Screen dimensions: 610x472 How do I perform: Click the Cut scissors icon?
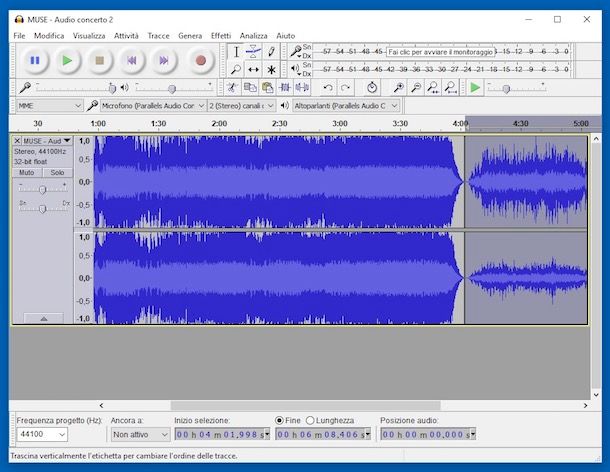click(x=232, y=88)
